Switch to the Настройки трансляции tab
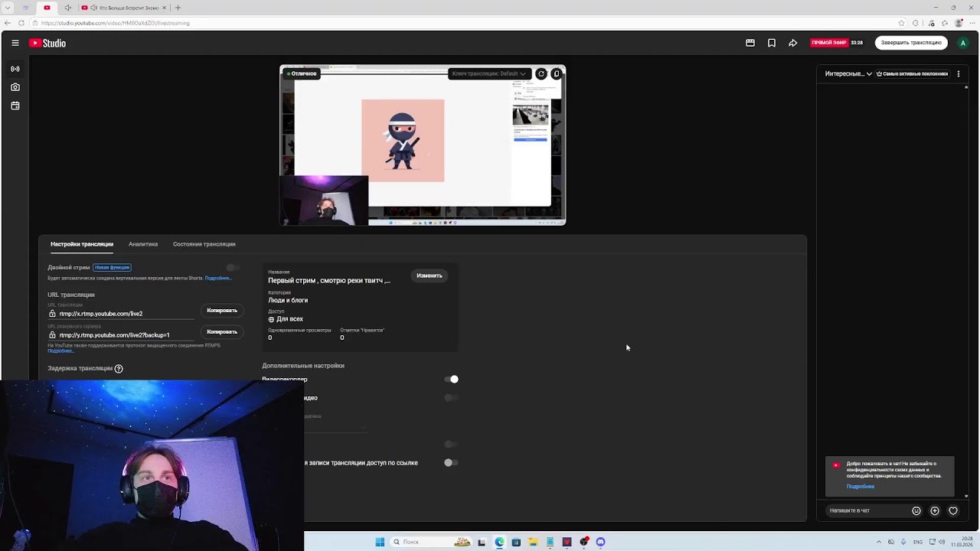The height and width of the screenshot is (551, 980). point(82,244)
